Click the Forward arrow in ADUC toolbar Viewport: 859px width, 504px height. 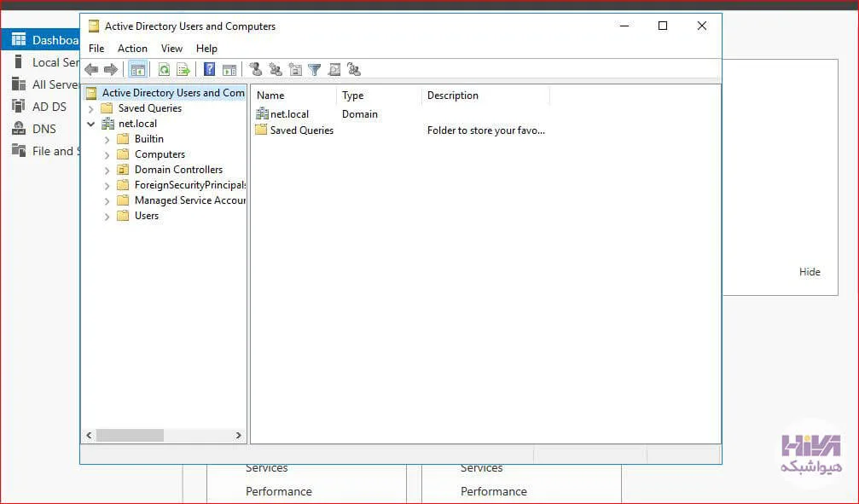[x=111, y=70]
